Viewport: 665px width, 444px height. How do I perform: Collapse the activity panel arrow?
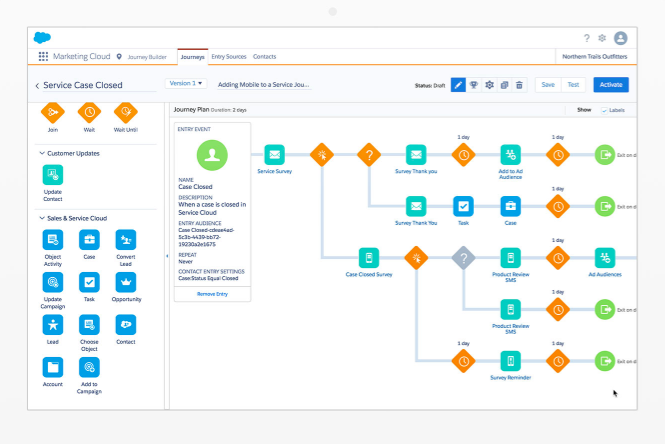pyautogui.click(x=167, y=256)
